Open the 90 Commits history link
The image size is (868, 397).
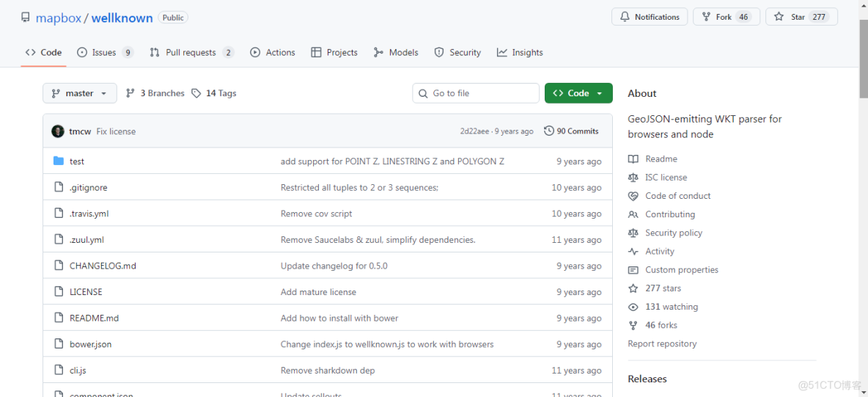(x=571, y=131)
